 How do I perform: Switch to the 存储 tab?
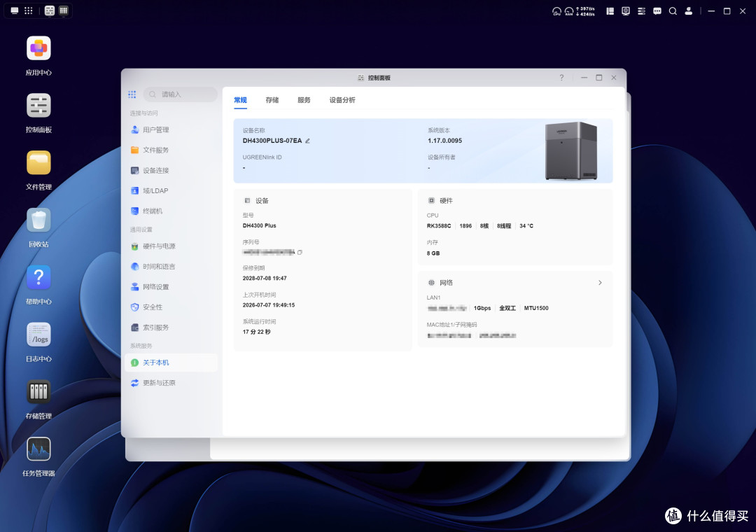click(x=272, y=100)
